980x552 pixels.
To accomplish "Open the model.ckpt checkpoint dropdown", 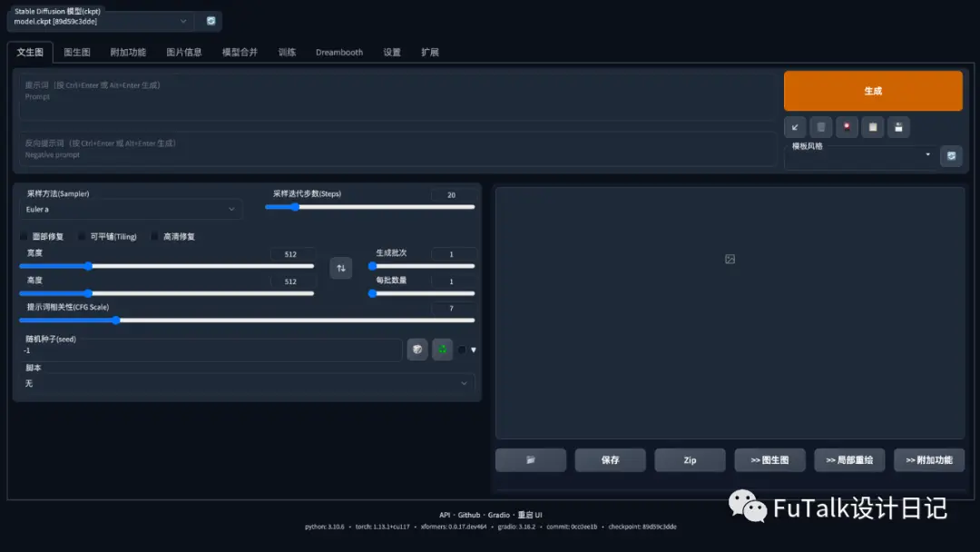I will click(x=99, y=21).
